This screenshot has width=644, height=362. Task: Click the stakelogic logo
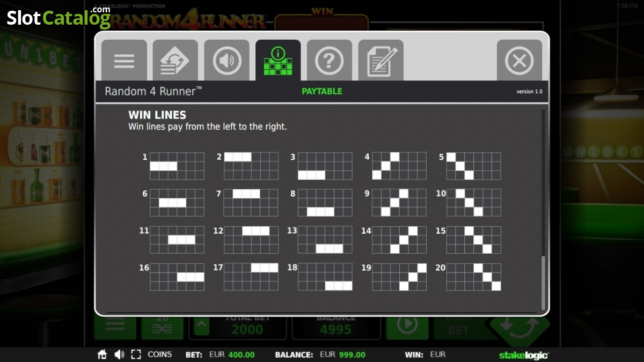524,355
